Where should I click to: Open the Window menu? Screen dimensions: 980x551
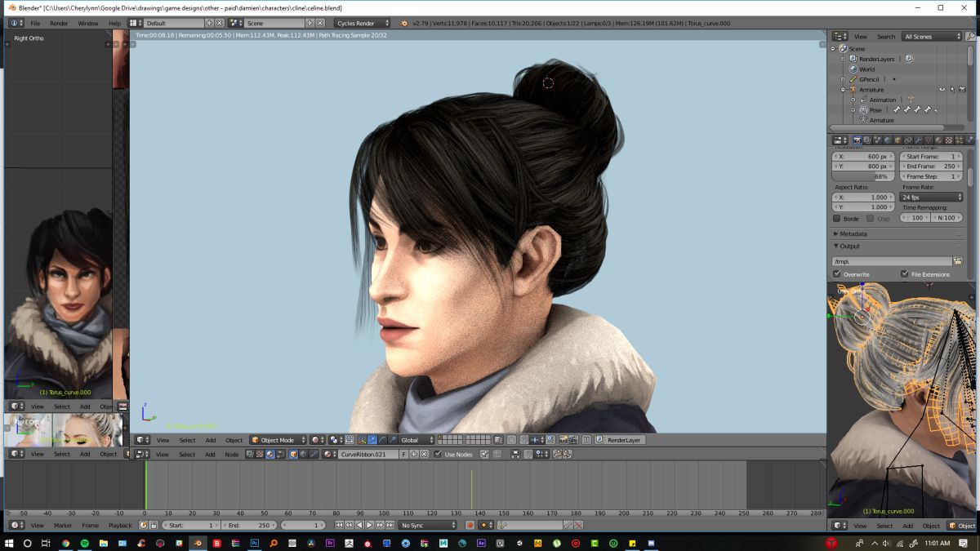coord(88,23)
